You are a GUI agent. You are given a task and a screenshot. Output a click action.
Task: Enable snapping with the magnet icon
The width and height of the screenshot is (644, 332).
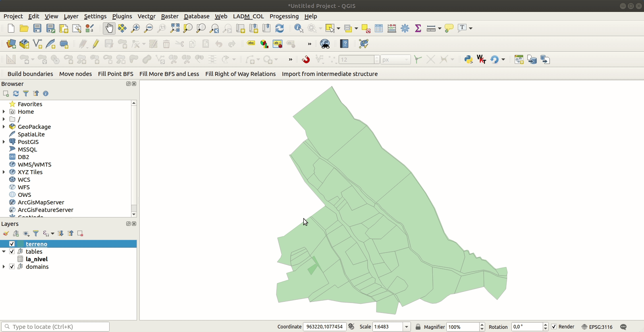(306, 60)
